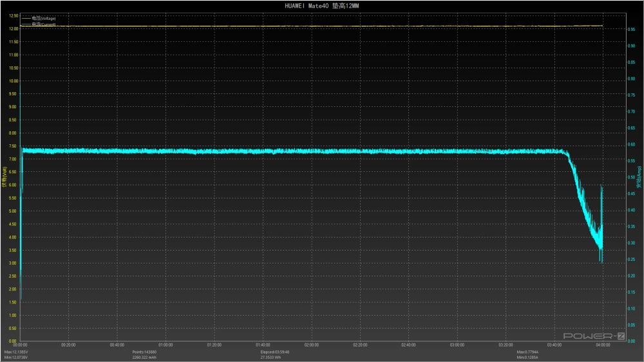The height and width of the screenshot is (362, 644).
Task: Click the '27.3533 Wh' energy value
Action: click(x=270, y=357)
